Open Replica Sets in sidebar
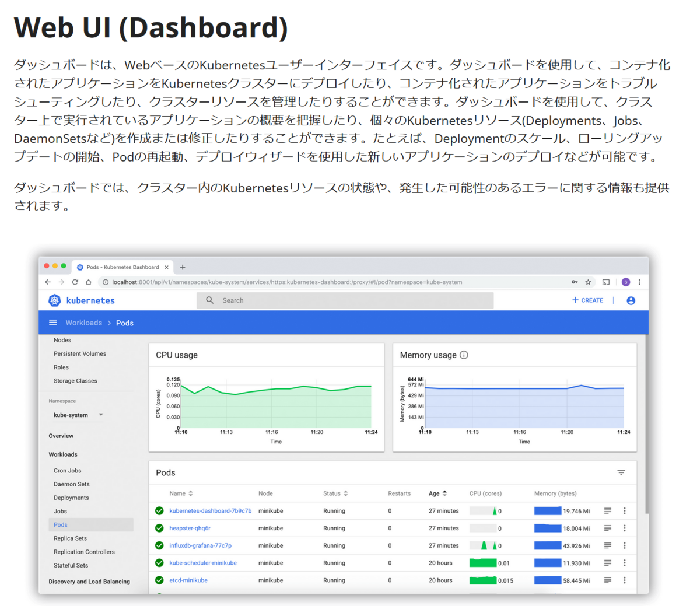 pyautogui.click(x=70, y=538)
